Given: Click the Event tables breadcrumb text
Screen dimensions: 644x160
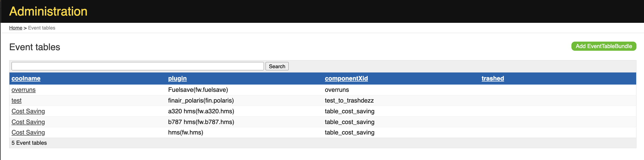Looking at the screenshot, I should tap(42, 28).
